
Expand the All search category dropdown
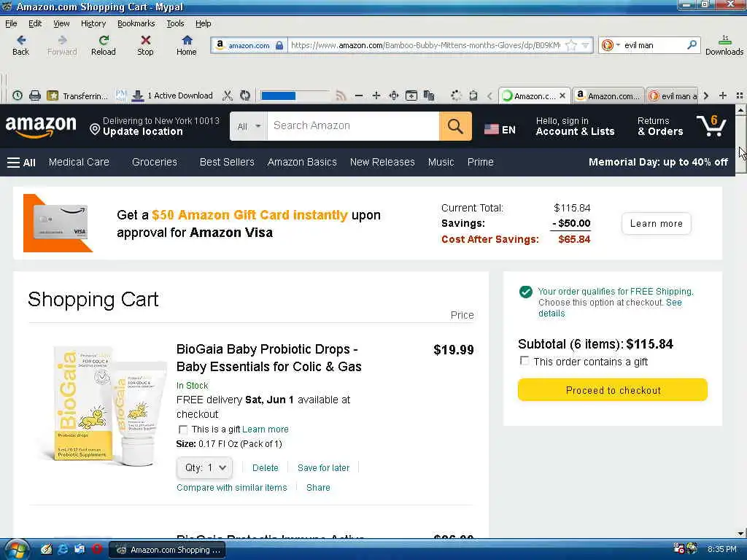[x=249, y=126]
